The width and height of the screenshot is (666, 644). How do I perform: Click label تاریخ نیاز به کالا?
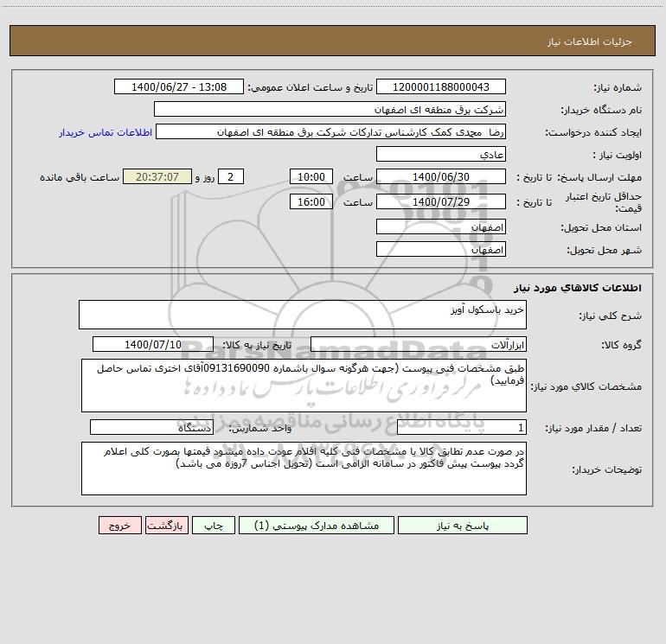click(x=257, y=345)
